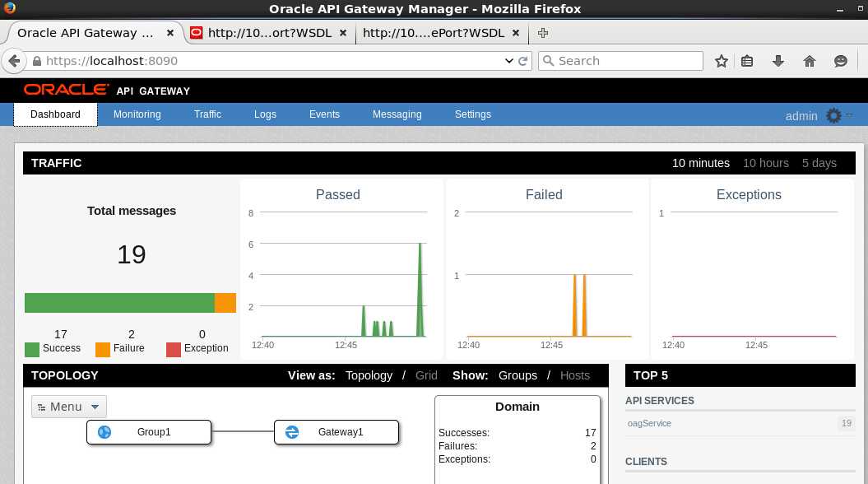The height and width of the screenshot is (484, 868).
Task: Click the Oracle favicon on second tab
Action: click(196, 33)
